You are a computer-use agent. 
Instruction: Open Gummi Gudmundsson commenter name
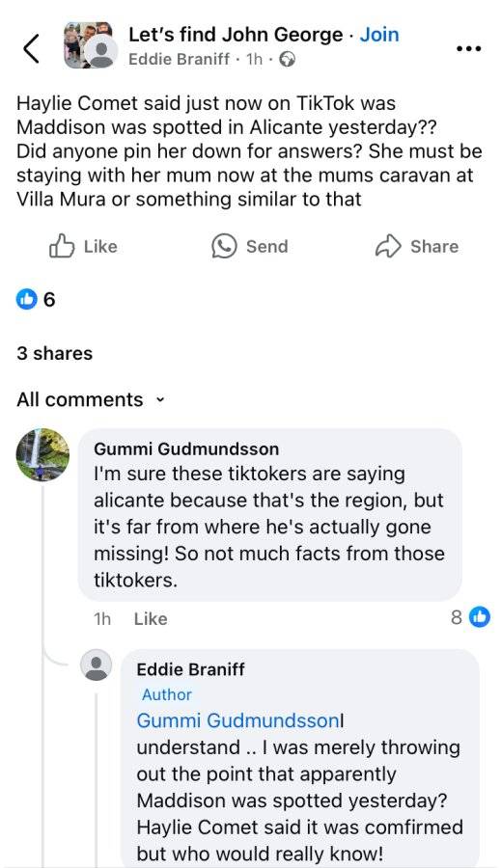point(186,448)
